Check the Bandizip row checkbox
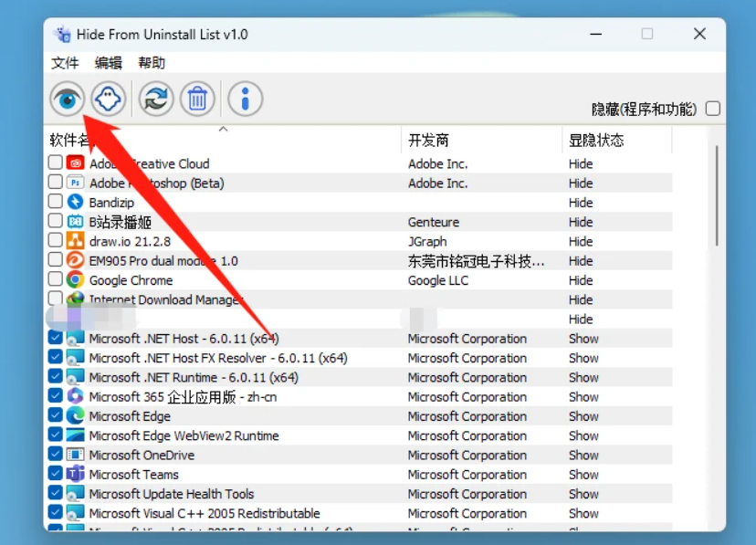Viewport: 756px width, 545px height. 56,201
